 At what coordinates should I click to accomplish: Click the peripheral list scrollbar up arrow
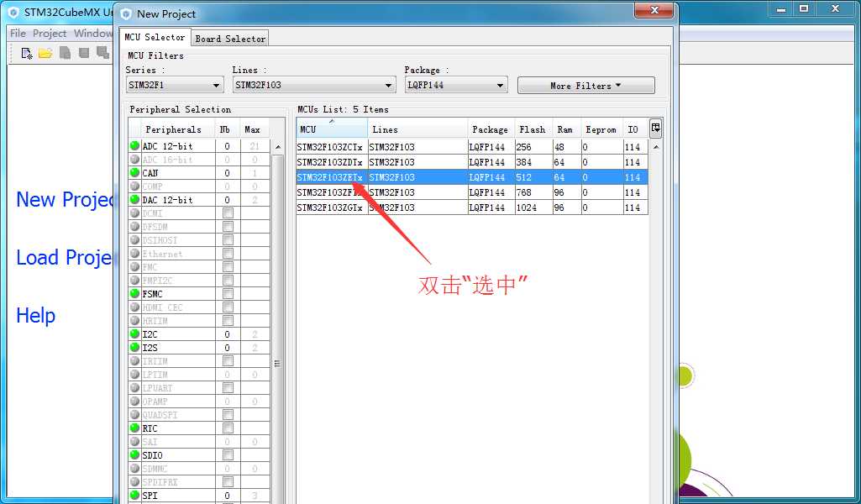(x=278, y=147)
